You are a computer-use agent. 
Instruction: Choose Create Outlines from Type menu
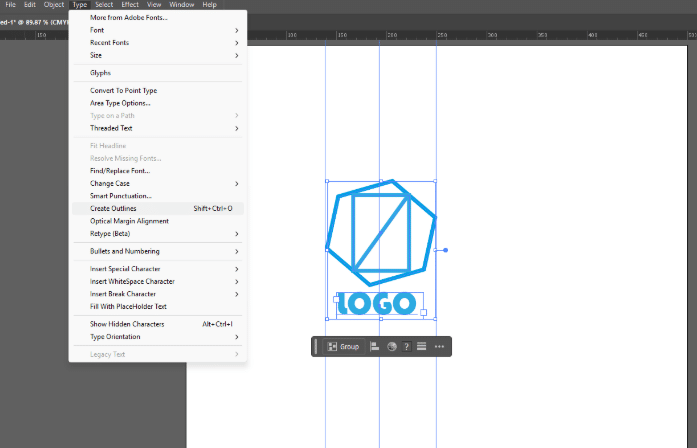click(113, 208)
